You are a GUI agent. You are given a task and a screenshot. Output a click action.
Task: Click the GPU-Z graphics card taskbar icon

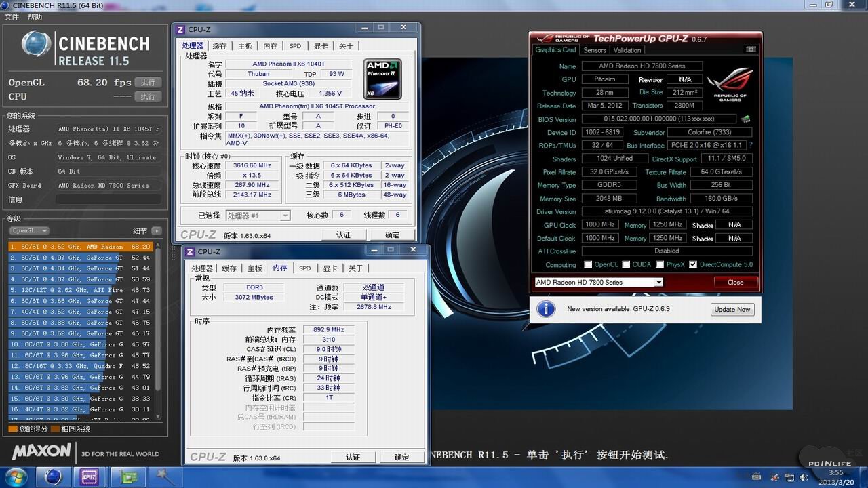130,477
